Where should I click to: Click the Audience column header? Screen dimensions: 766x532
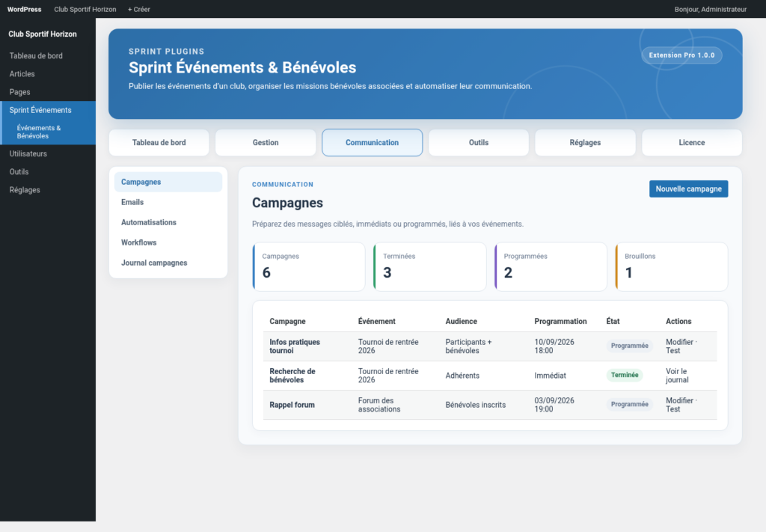click(x=461, y=322)
